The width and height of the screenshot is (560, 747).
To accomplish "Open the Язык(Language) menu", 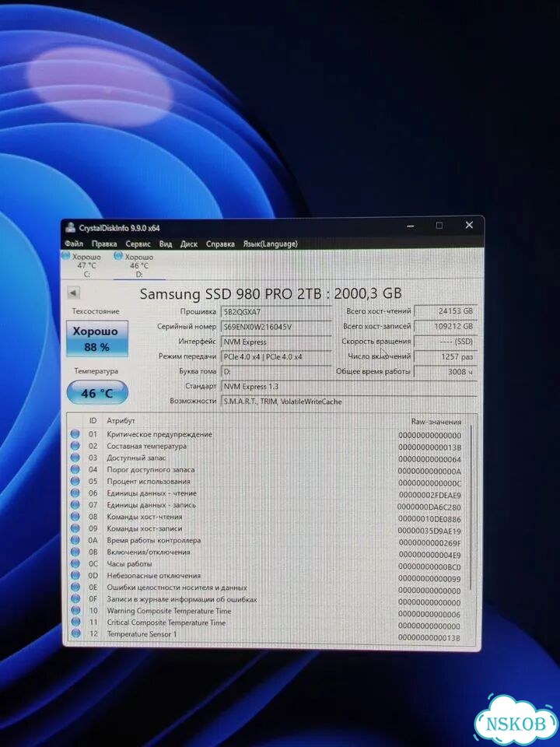I will 270,244.
